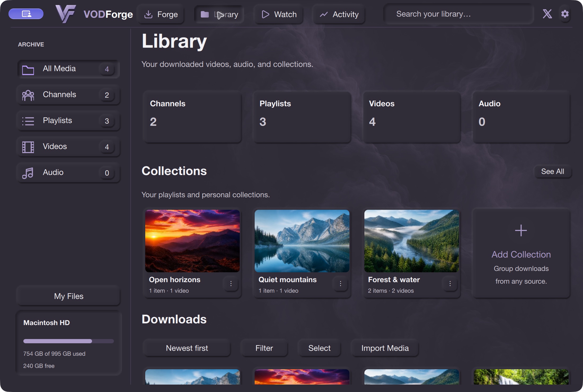Viewport: 583px width, 392px height.
Task: Click the X social icon
Action: click(x=547, y=14)
